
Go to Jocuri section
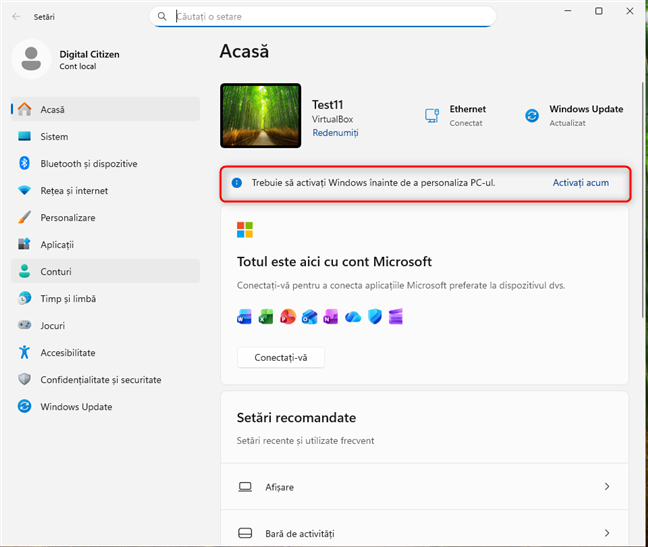105,325
